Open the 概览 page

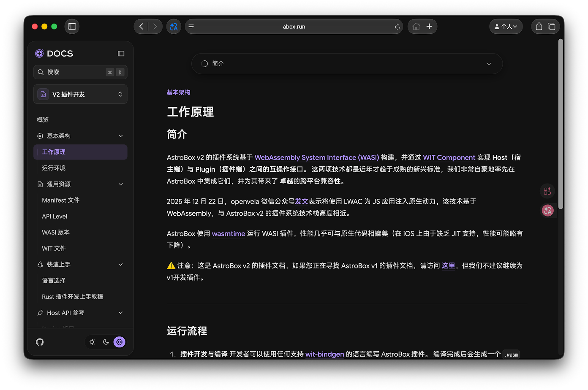pyautogui.click(x=43, y=120)
